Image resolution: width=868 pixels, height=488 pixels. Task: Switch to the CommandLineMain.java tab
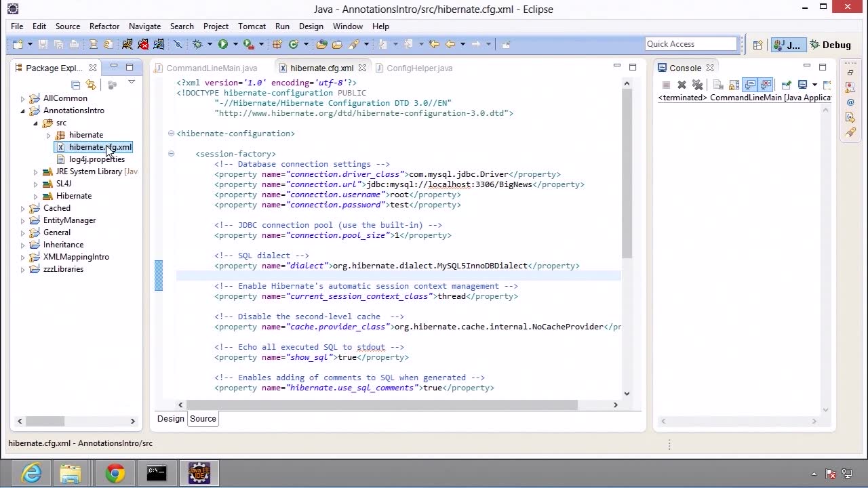point(205,68)
